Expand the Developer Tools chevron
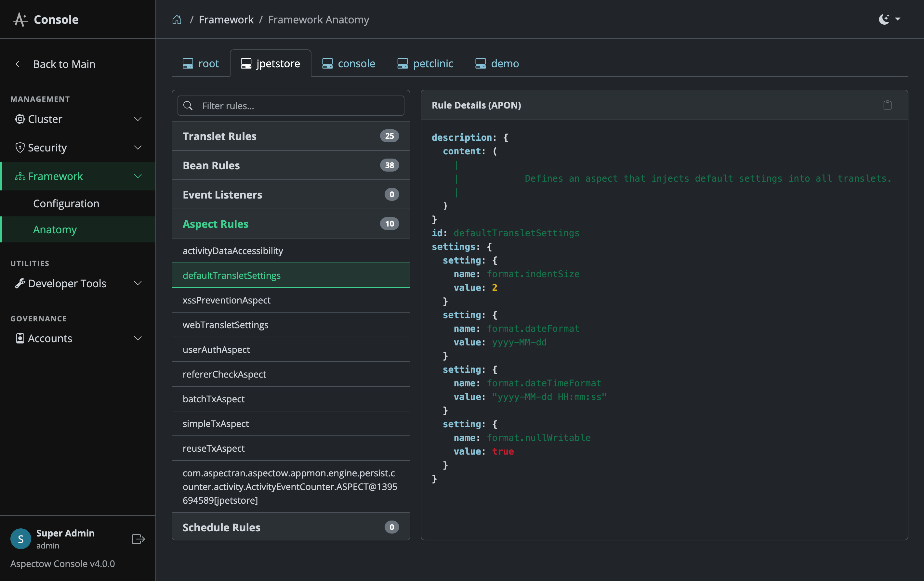Image resolution: width=924 pixels, height=581 pixels. tap(138, 283)
